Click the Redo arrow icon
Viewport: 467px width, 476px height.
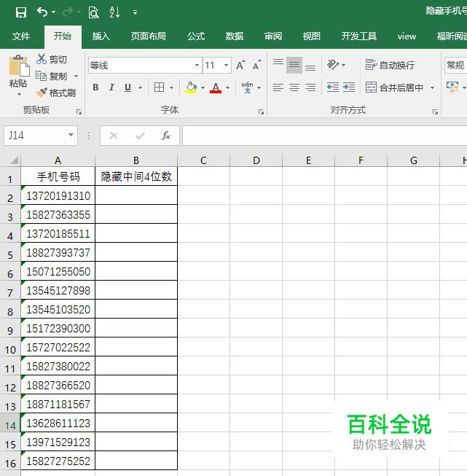(x=67, y=12)
